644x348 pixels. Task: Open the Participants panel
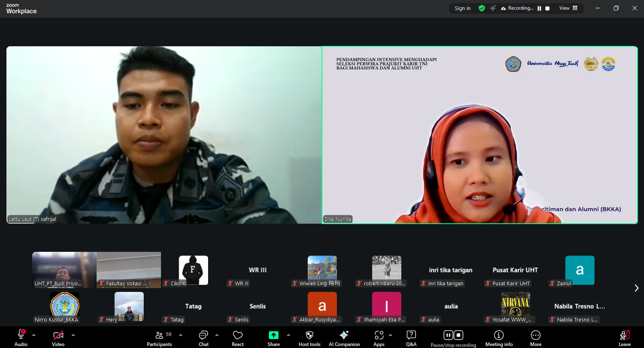coord(159,338)
